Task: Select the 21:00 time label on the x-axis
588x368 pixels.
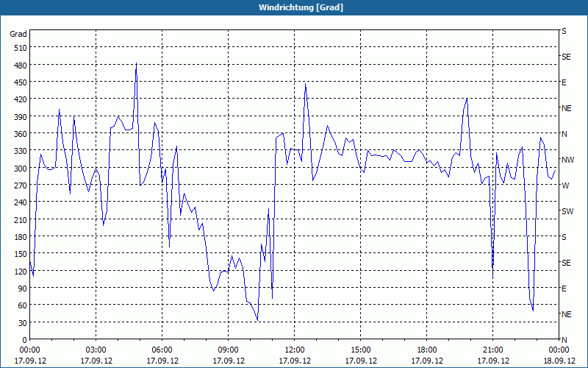Action: tap(492, 350)
